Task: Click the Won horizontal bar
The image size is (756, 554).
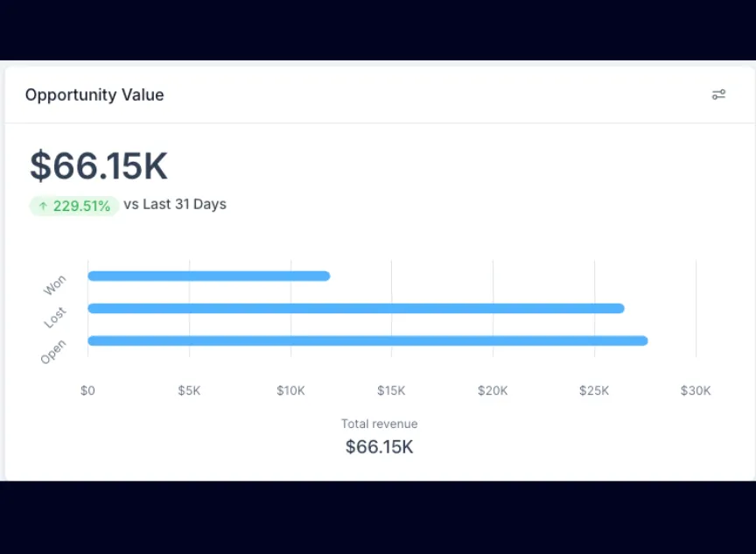Action: [209, 276]
